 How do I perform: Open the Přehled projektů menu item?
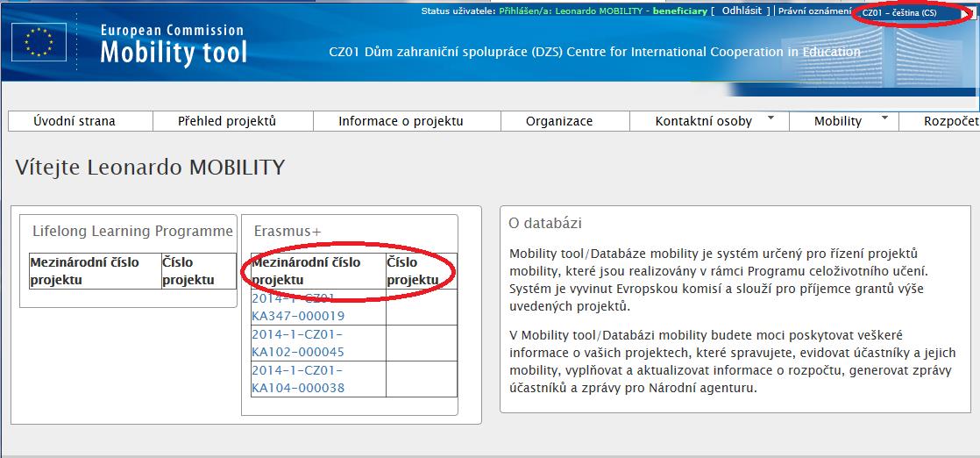[x=233, y=121]
